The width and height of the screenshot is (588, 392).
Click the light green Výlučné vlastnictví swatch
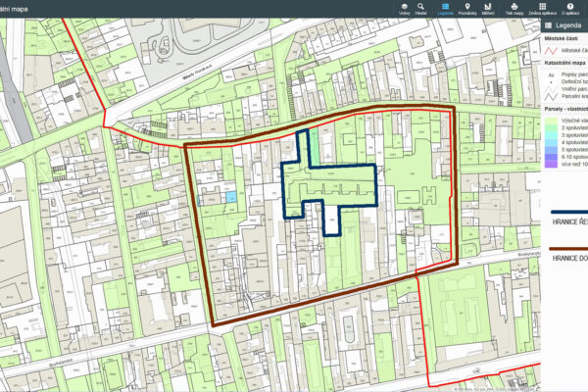pos(552,119)
